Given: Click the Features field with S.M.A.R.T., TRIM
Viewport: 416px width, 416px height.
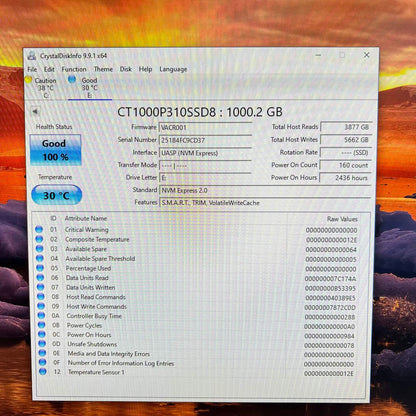Looking at the screenshot, I should 265,203.
